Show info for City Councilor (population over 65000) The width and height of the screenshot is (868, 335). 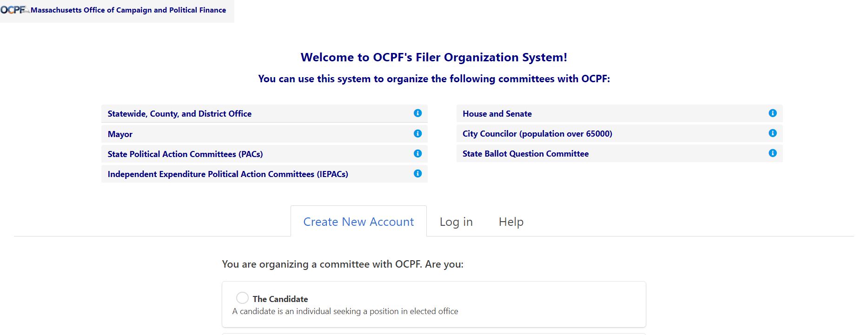click(773, 133)
